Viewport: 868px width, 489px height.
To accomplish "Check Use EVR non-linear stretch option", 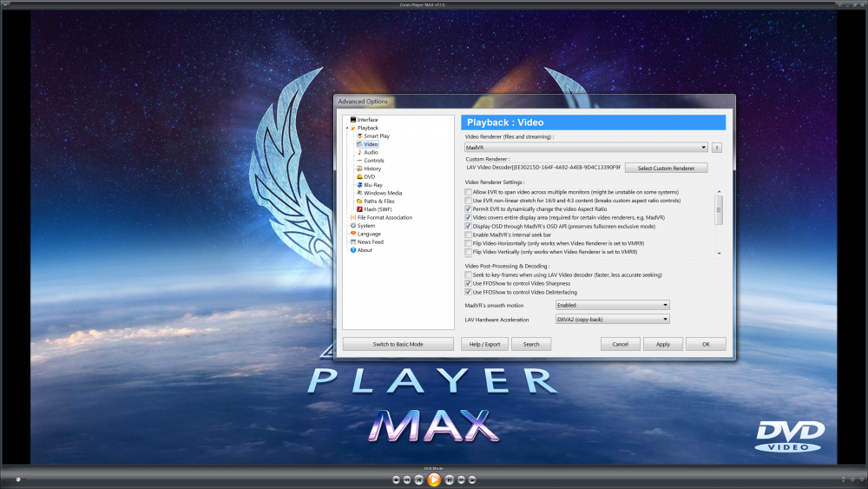I will pyautogui.click(x=469, y=201).
